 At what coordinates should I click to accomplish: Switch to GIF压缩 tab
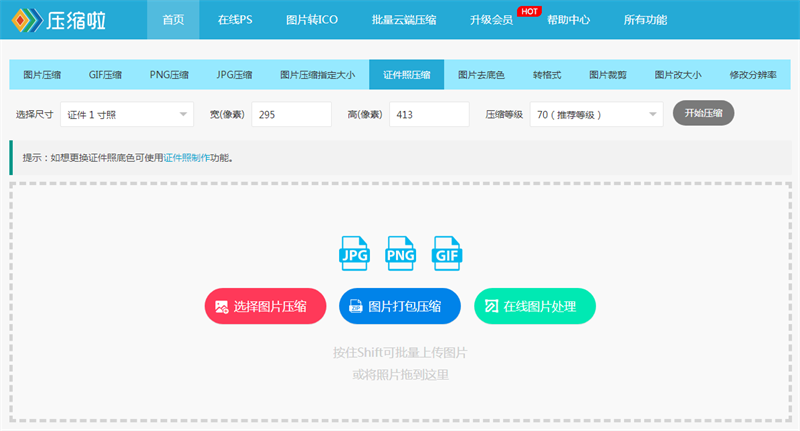(x=105, y=74)
